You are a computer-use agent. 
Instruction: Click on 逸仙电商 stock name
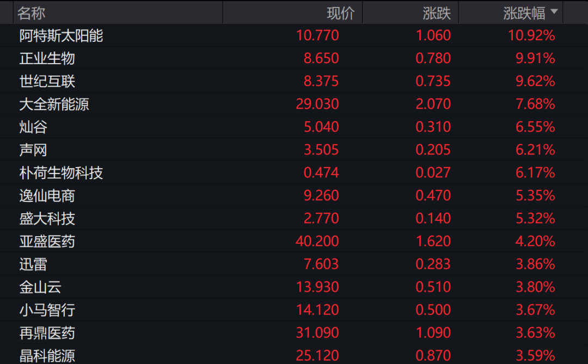(47, 196)
